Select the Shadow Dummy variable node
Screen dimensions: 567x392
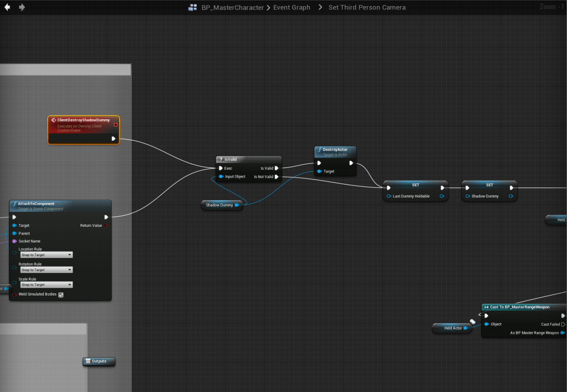click(219, 205)
